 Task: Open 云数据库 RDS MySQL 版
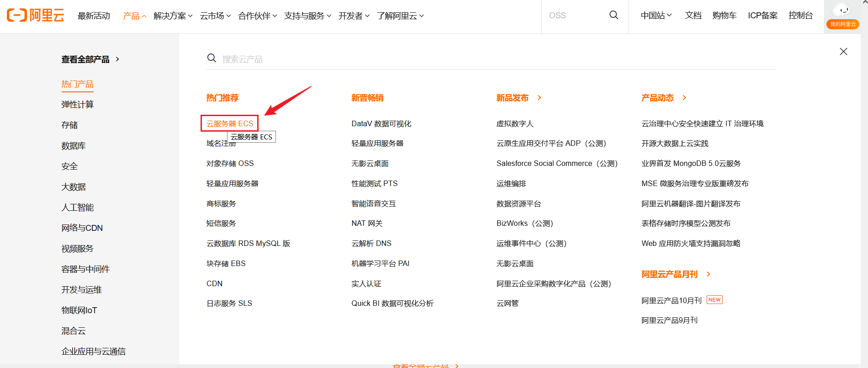coord(248,243)
